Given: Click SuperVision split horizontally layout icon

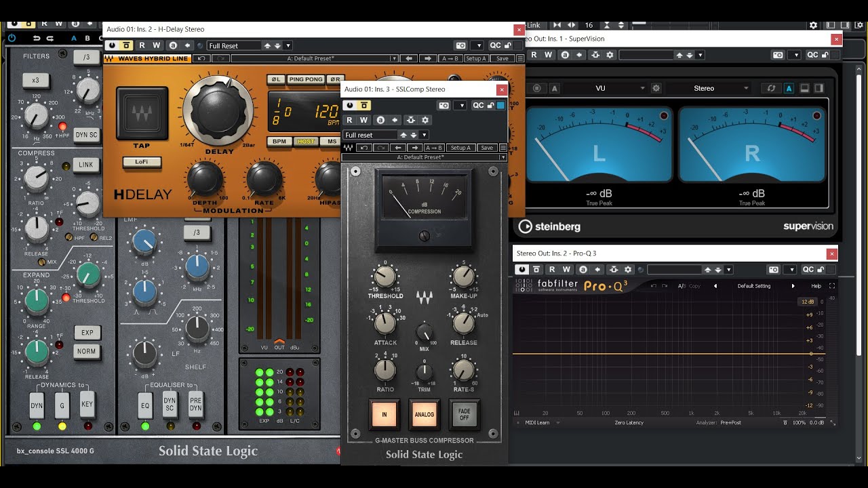Looking at the screenshot, I should click(804, 88).
